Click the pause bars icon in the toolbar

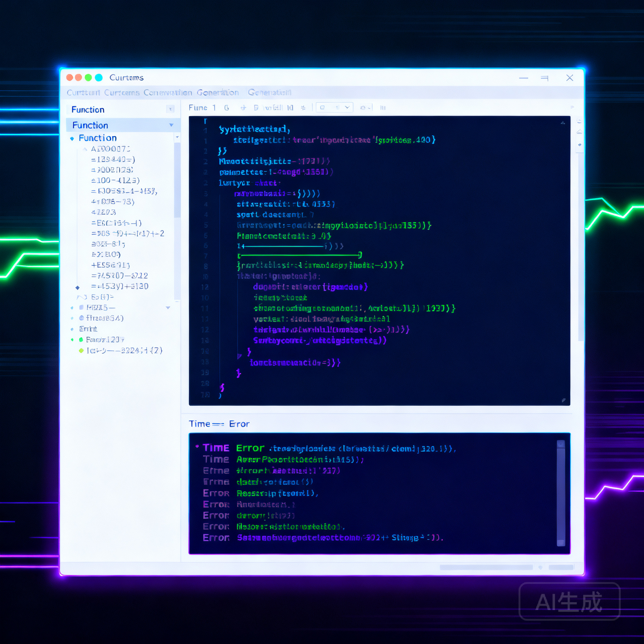coord(383,108)
